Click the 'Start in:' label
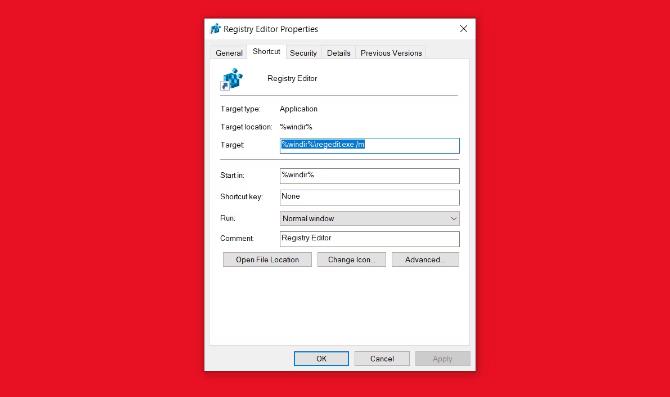This screenshot has width=670, height=397. coord(232,175)
